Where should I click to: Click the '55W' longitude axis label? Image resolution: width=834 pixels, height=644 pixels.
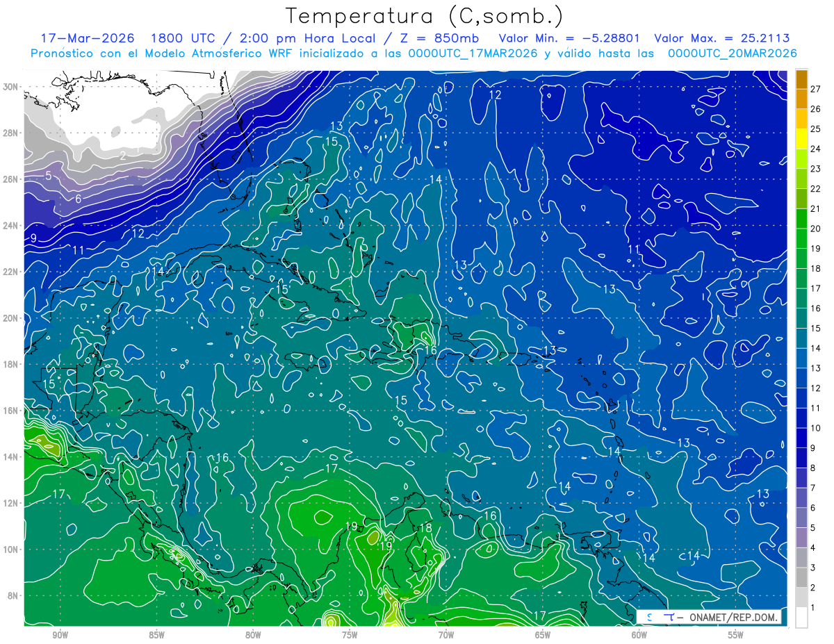tap(736, 635)
